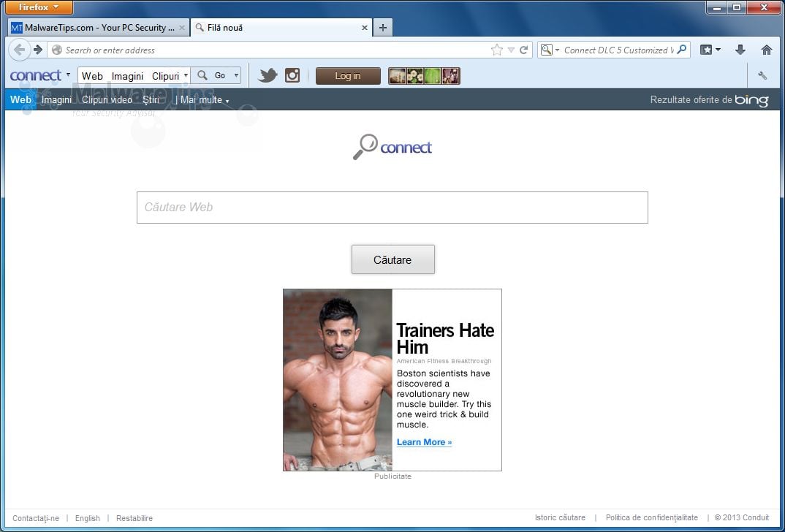Open Istoric căutare footer link
The height and width of the screenshot is (532, 785).
click(560, 517)
